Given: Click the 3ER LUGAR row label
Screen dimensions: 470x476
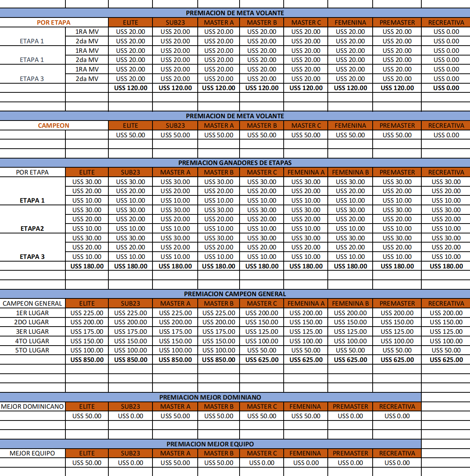Looking at the screenshot, I should (32, 332).
